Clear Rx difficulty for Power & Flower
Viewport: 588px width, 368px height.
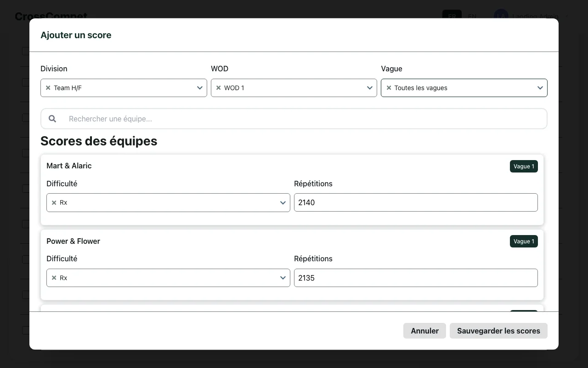click(54, 278)
